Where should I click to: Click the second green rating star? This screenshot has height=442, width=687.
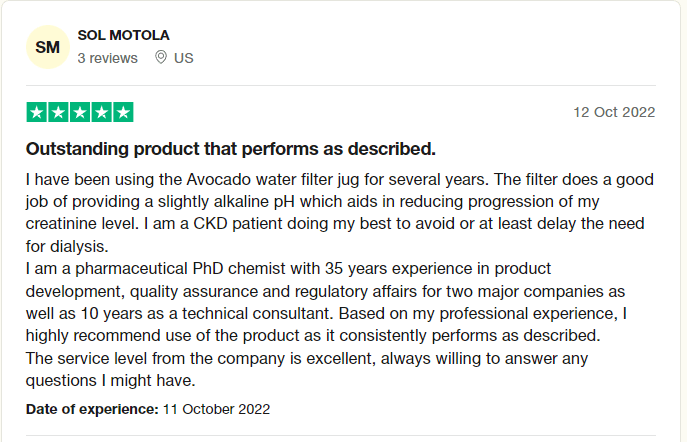point(57,112)
